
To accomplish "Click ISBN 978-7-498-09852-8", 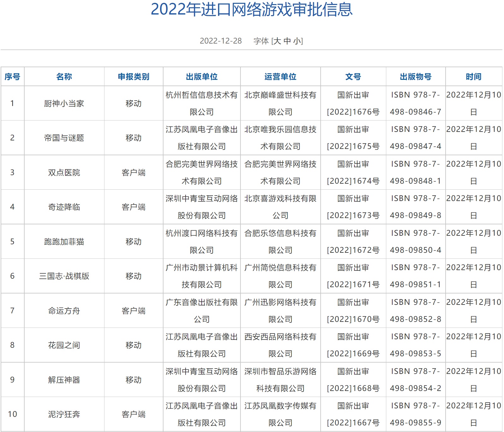I will [416, 311].
